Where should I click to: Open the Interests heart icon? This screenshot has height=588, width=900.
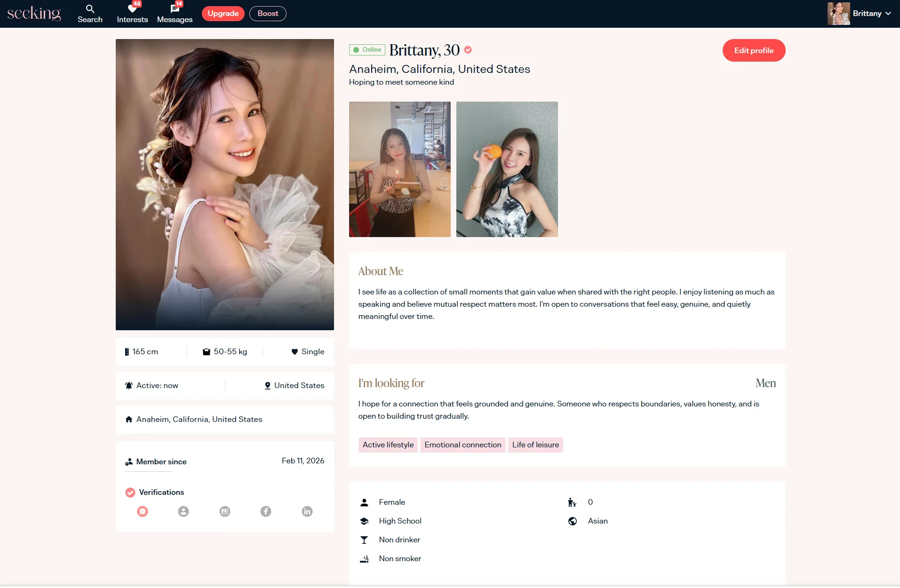pos(132,9)
